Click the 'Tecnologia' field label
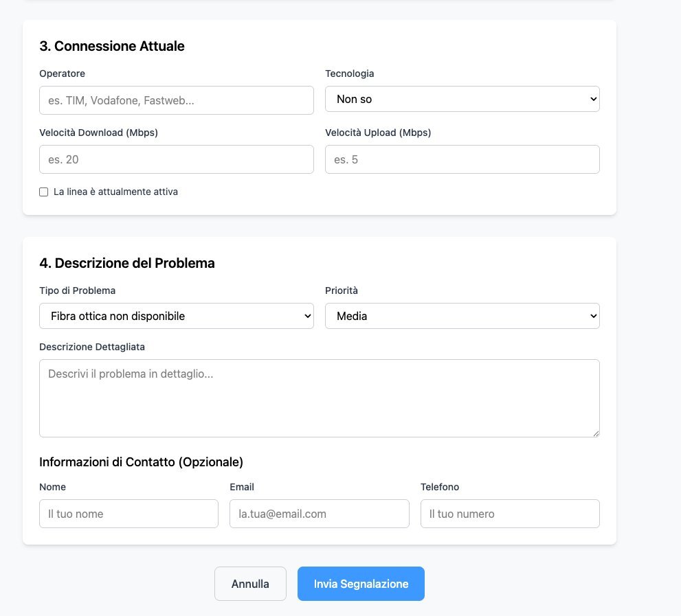Image resolution: width=681 pixels, height=616 pixels. pyautogui.click(x=350, y=73)
